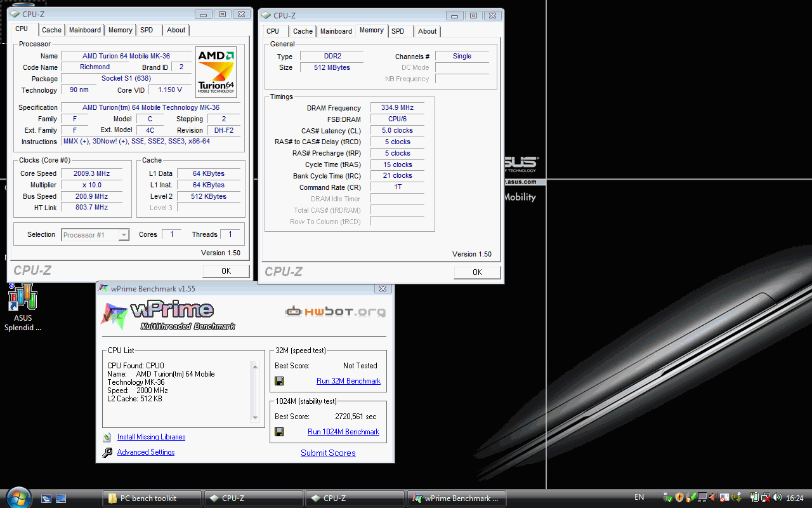This screenshot has height=508, width=812.
Task: Click the Package value Socket S1 (638)
Action: [x=126, y=79]
